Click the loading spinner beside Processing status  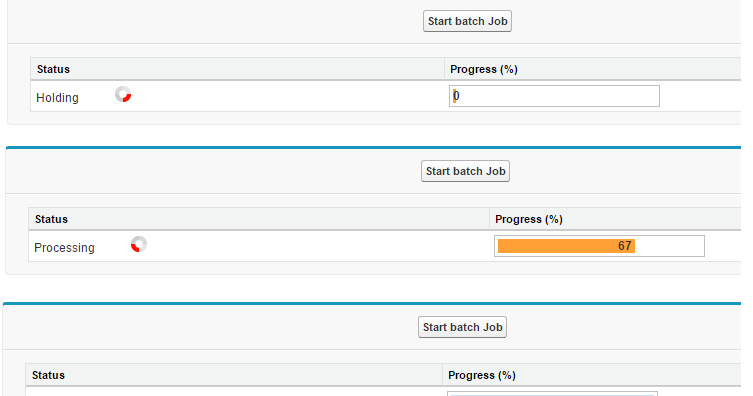(139, 244)
